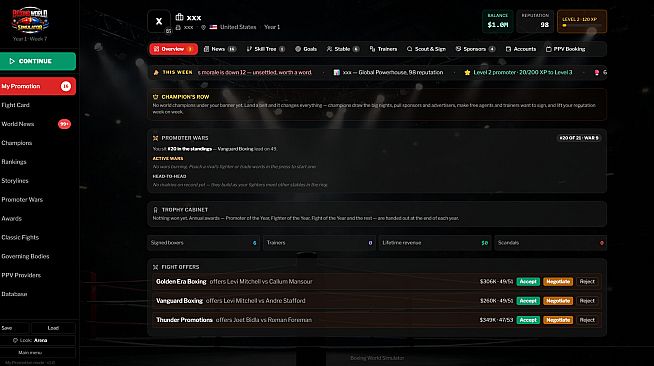Click the Trophy Cabinet icon
654x366 pixels.
click(x=156, y=210)
